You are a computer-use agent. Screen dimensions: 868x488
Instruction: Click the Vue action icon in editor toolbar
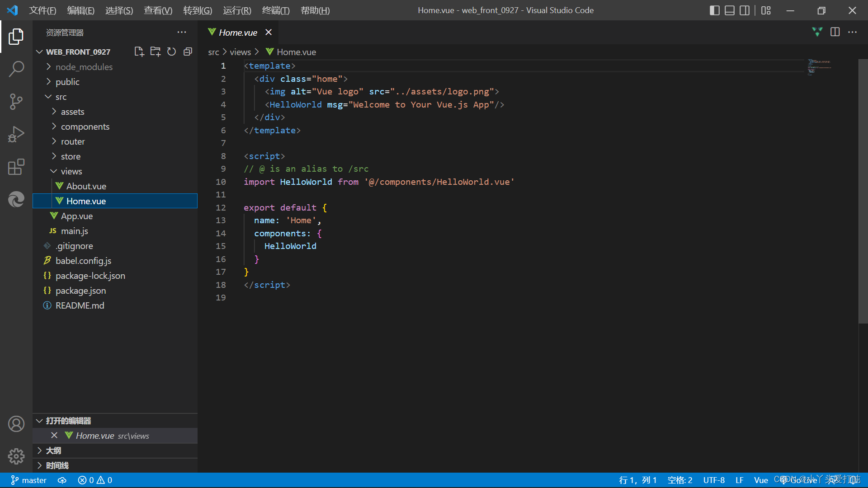817,32
